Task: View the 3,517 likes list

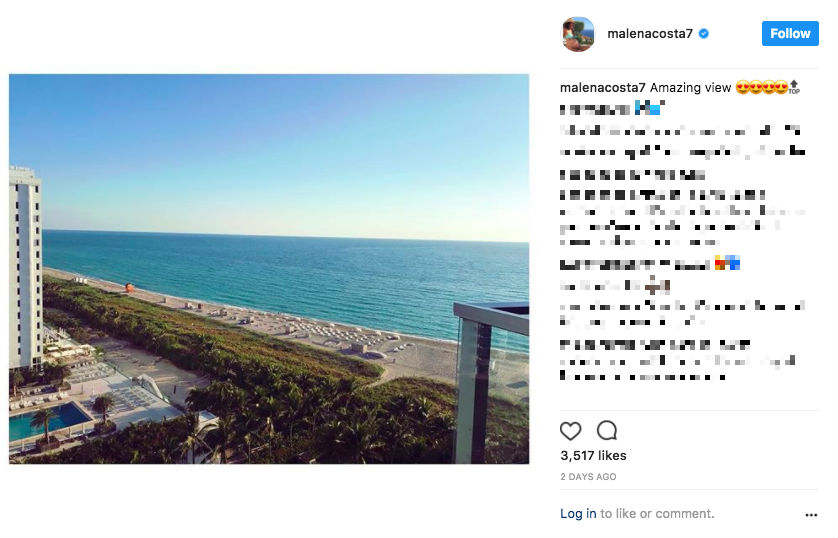Action: tap(593, 456)
